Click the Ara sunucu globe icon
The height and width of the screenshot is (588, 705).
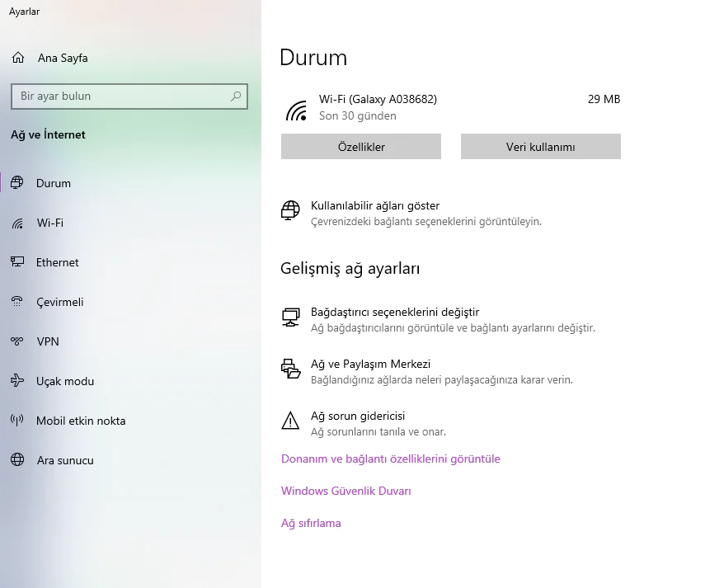coord(17,460)
